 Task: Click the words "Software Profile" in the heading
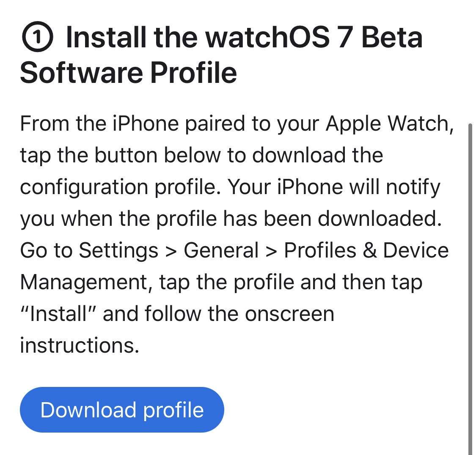[x=128, y=72]
